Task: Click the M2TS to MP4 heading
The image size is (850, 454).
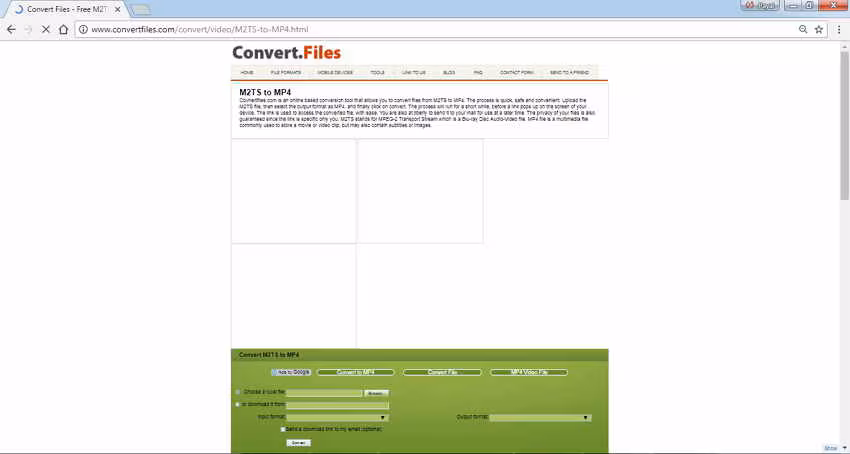Action: click(265, 92)
